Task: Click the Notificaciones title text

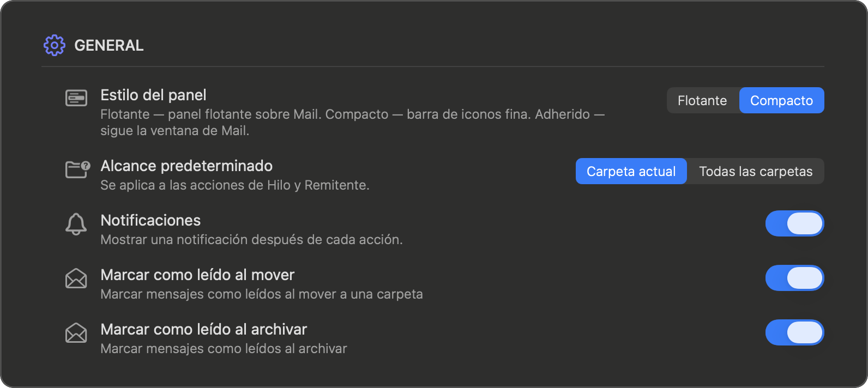Action: (x=150, y=220)
